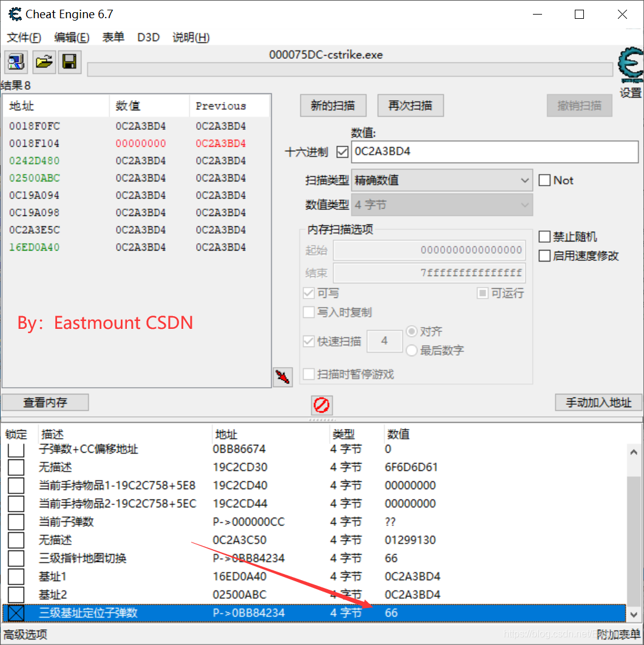
Task: Select result address 16ED0A40 in scan list
Action: click(x=35, y=247)
